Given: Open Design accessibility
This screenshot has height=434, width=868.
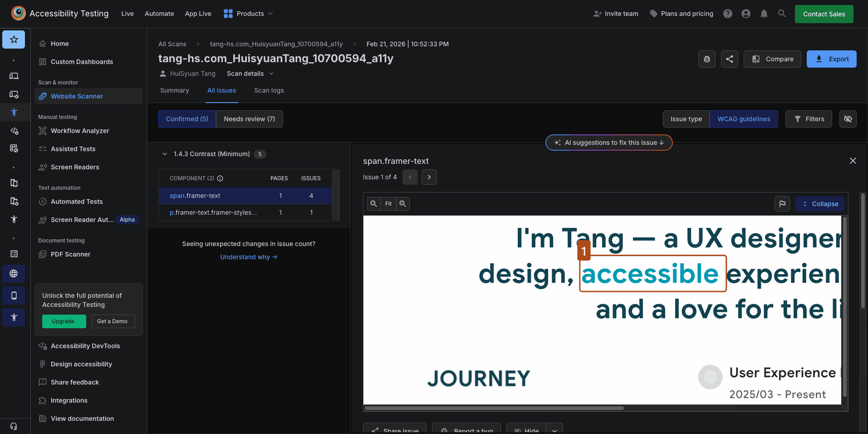Looking at the screenshot, I should coord(88,364).
